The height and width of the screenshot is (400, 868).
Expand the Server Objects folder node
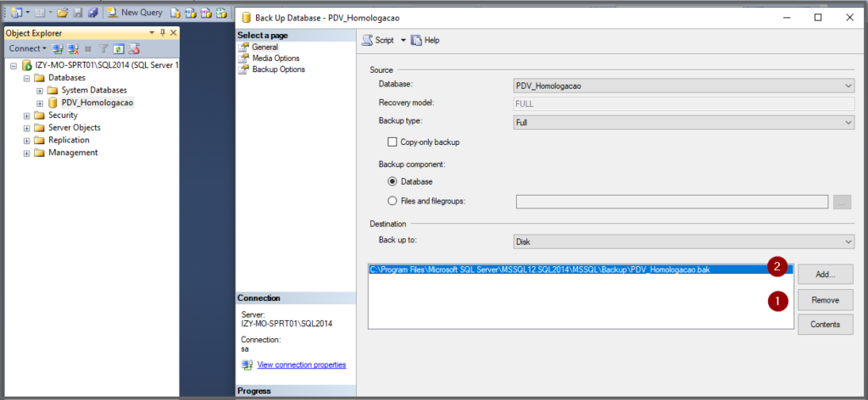point(26,128)
